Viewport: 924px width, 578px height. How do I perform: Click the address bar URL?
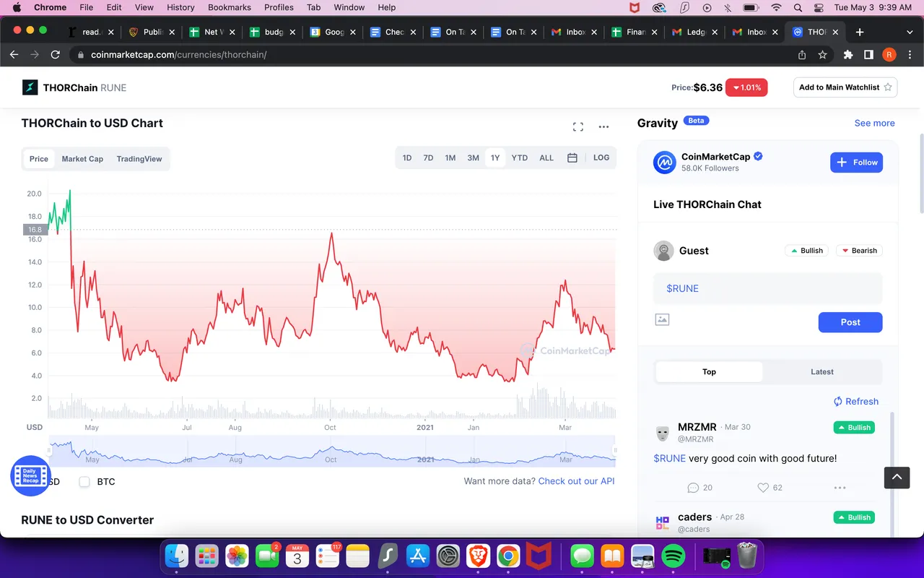[178, 55]
